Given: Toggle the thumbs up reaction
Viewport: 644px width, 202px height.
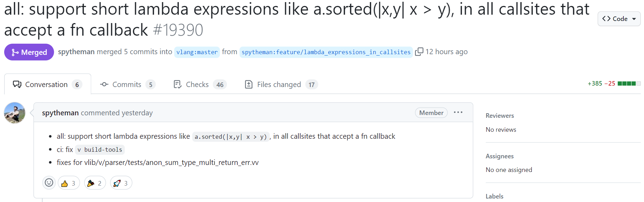Looking at the screenshot, I should point(69,183).
